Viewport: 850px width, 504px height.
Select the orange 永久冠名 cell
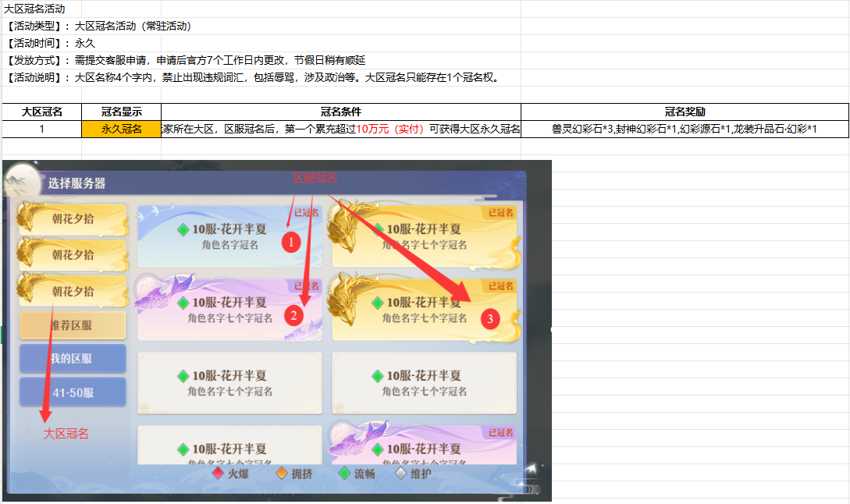click(x=121, y=130)
